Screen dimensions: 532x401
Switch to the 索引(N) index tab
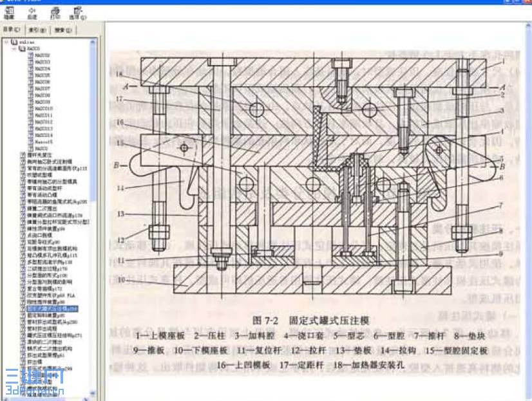click(37, 30)
